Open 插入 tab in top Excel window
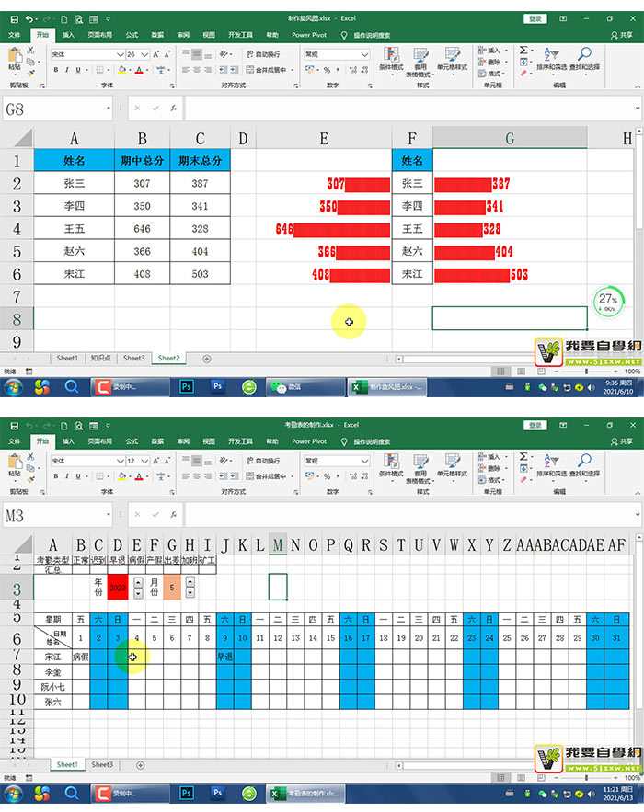644x812 pixels. pyautogui.click(x=68, y=35)
